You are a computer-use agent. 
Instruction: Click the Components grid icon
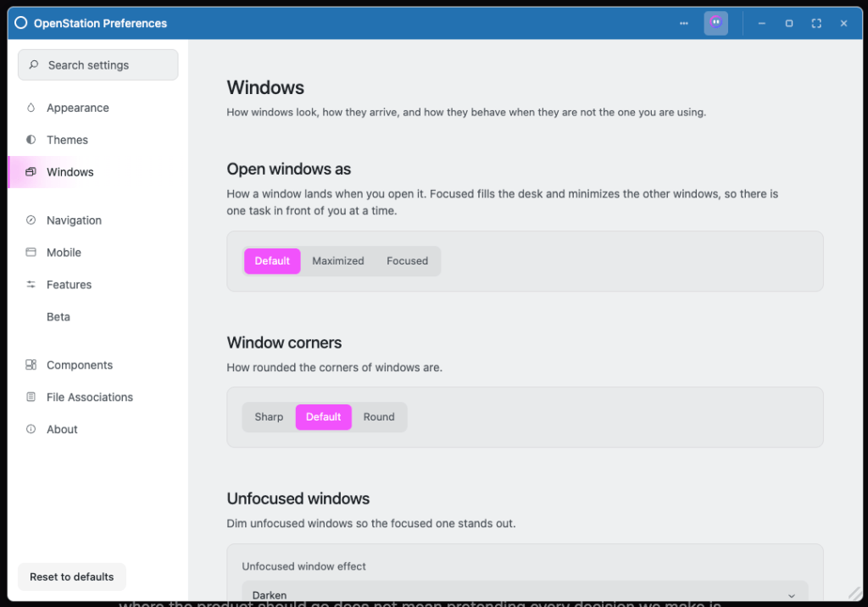(x=31, y=365)
